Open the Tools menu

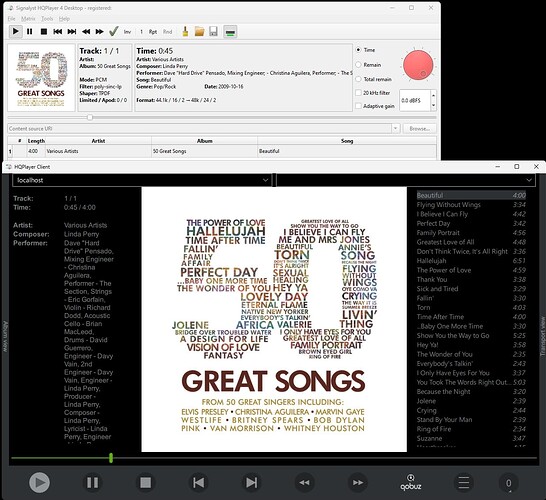point(47,19)
